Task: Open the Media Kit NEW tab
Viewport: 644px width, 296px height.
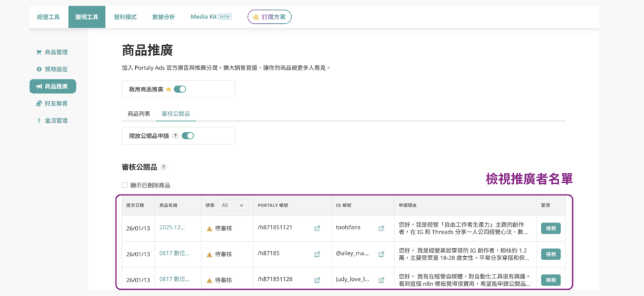Action: click(211, 16)
